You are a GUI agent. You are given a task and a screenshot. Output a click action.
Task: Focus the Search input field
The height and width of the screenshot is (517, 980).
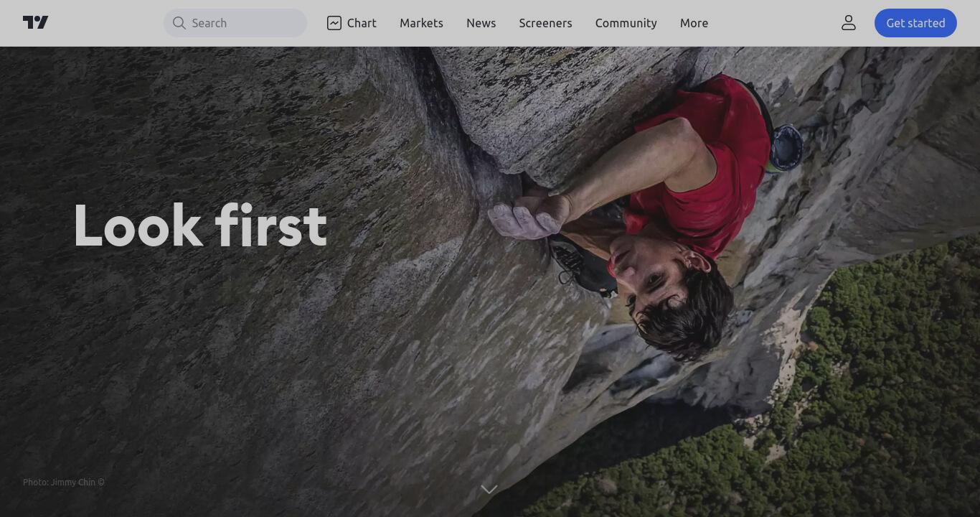[x=235, y=23]
